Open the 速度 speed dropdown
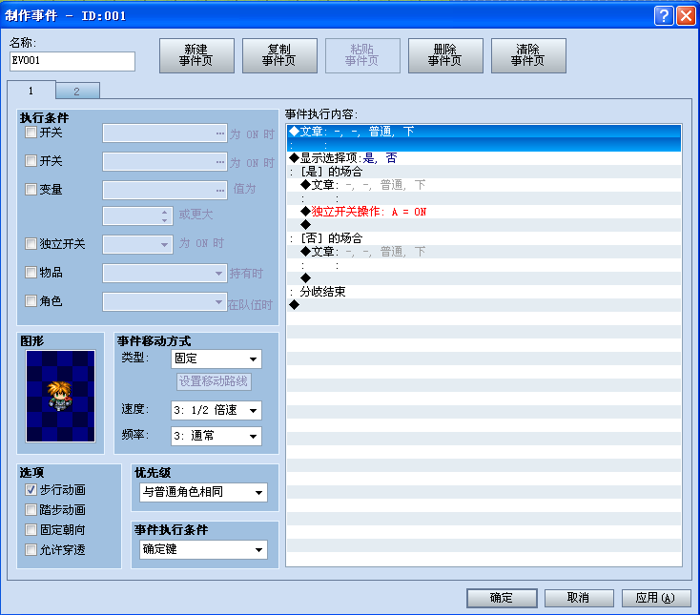The image size is (700, 615). [x=216, y=410]
